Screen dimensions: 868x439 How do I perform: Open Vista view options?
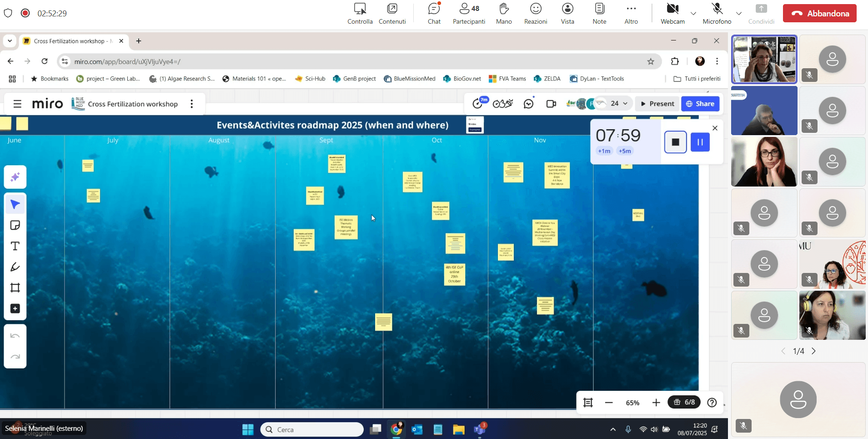click(x=567, y=14)
